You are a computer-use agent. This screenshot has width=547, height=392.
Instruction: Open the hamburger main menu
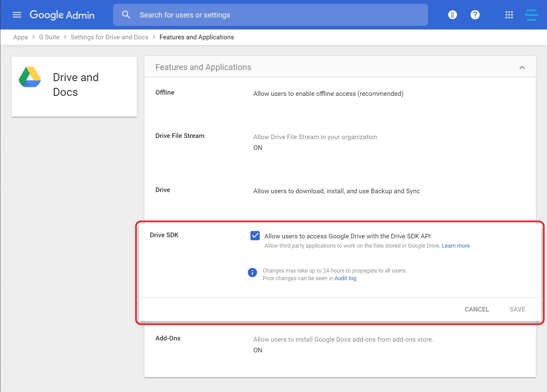pyautogui.click(x=17, y=15)
